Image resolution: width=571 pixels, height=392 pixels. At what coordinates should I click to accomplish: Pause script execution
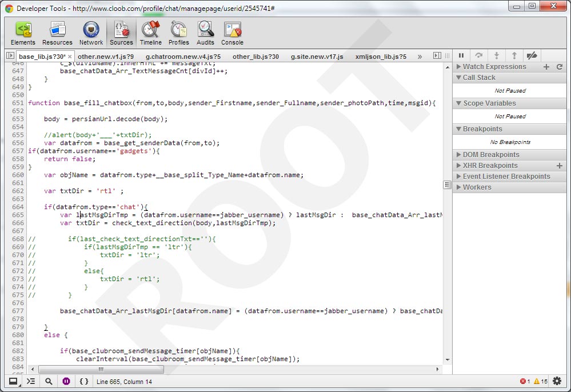(x=461, y=55)
